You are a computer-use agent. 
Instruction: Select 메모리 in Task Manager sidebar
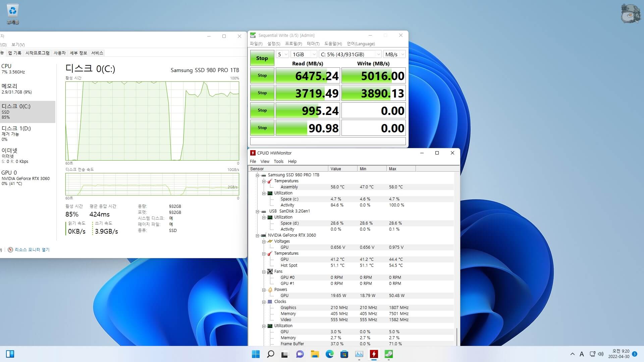[x=28, y=89]
